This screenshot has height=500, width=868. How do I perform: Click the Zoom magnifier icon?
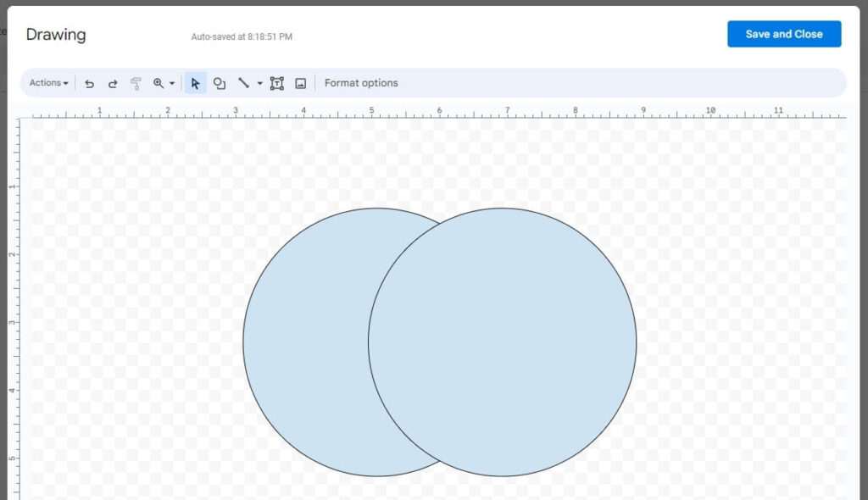(158, 82)
